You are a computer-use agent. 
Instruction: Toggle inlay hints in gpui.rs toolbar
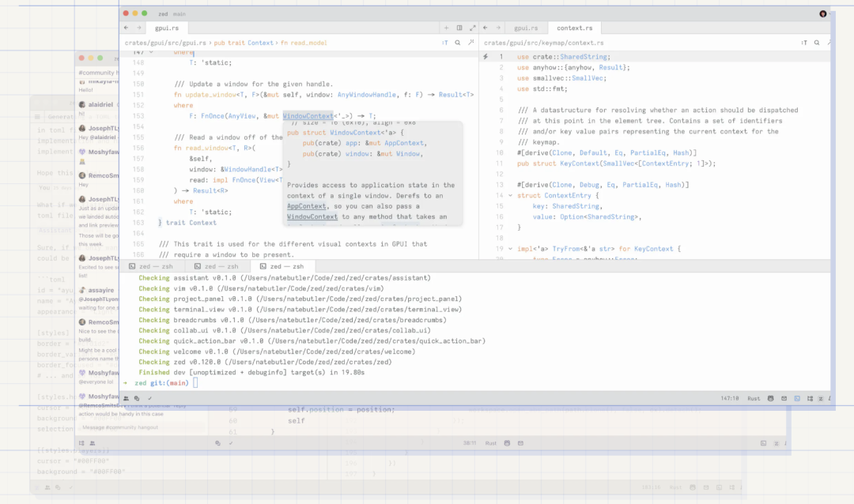click(445, 43)
